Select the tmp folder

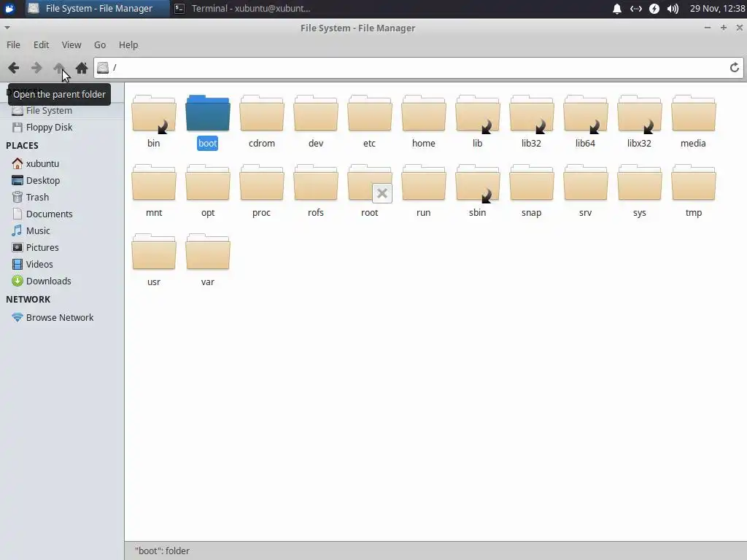693,183
